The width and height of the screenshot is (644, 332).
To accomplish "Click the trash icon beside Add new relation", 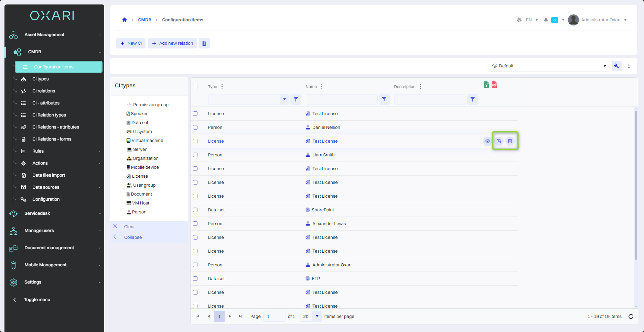I will pos(204,43).
